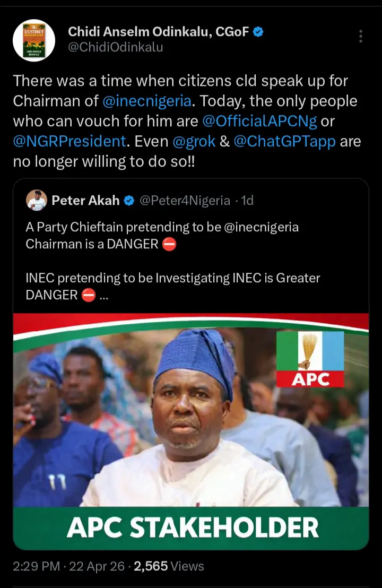Click the Peter Akah name in quoted tweet
The width and height of the screenshot is (382, 588).
[x=85, y=200]
